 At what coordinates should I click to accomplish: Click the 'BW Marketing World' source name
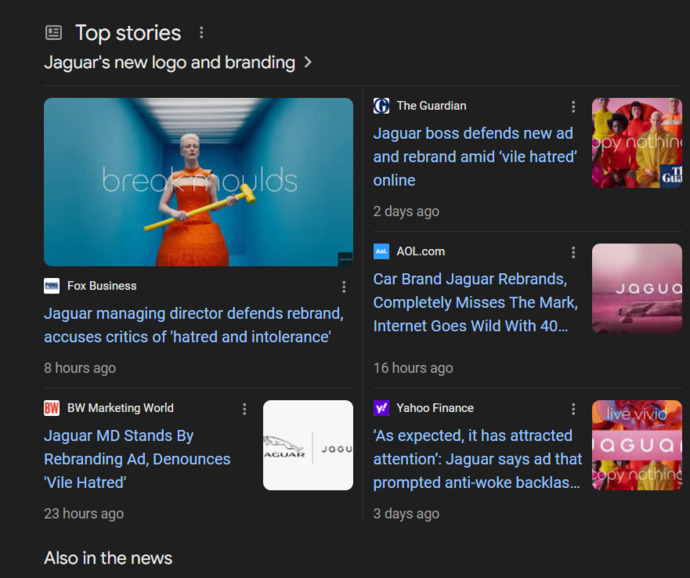point(120,408)
